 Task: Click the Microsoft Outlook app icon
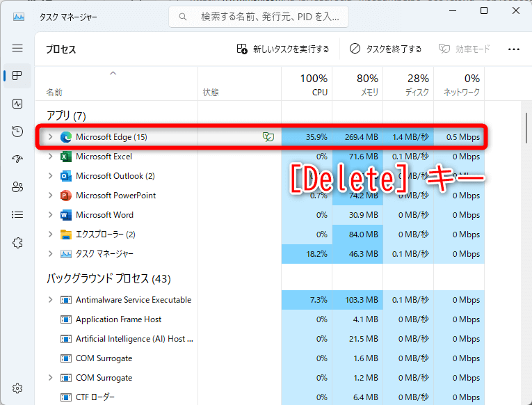[66, 176]
